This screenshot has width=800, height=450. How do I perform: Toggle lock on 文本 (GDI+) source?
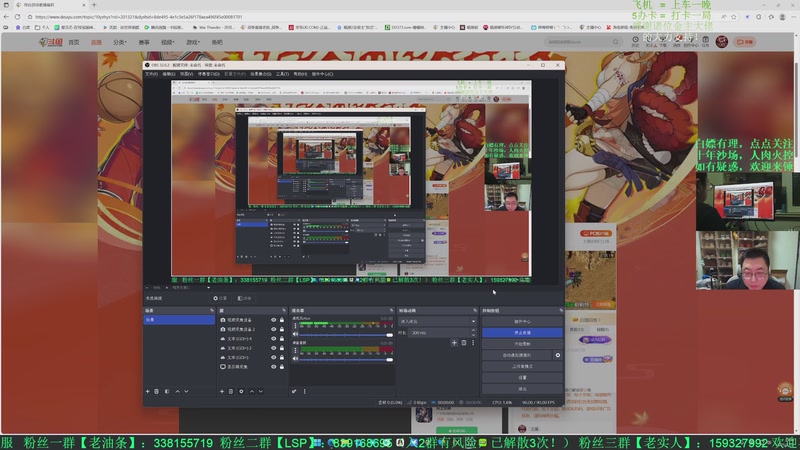[x=282, y=357]
